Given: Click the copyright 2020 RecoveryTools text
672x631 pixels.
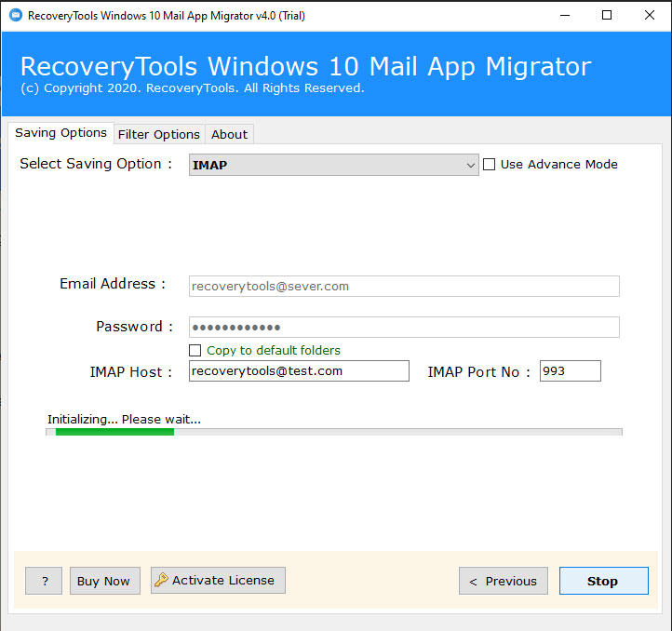Looking at the screenshot, I should pos(193,87).
